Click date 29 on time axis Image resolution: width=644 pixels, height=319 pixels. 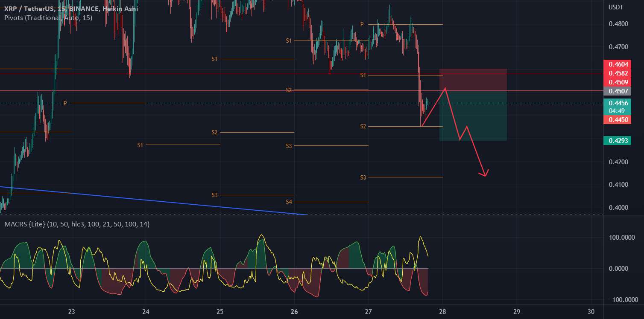(x=517, y=311)
